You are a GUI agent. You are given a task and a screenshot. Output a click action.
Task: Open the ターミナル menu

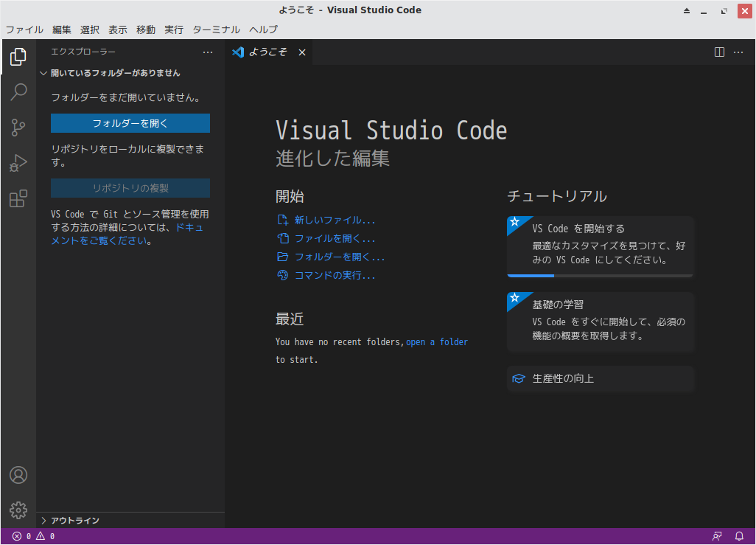click(x=216, y=30)
